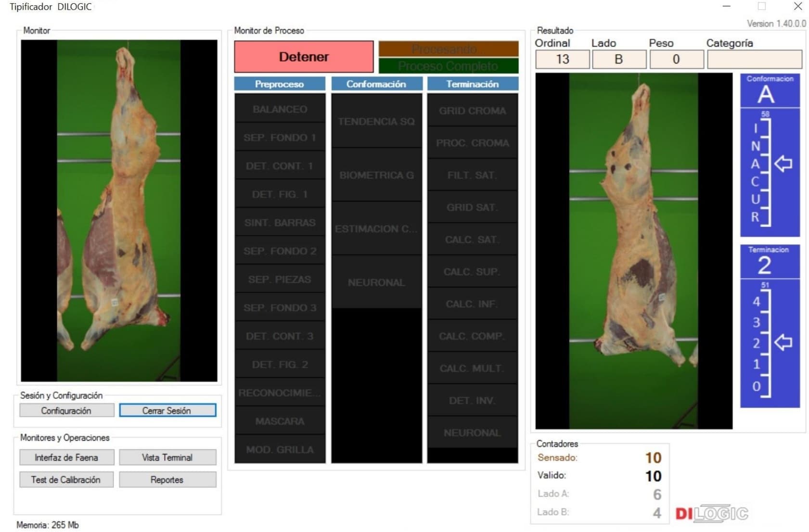The image size is (809, 532).
Task: Select the Conformación column header
Action: point(376,84)
